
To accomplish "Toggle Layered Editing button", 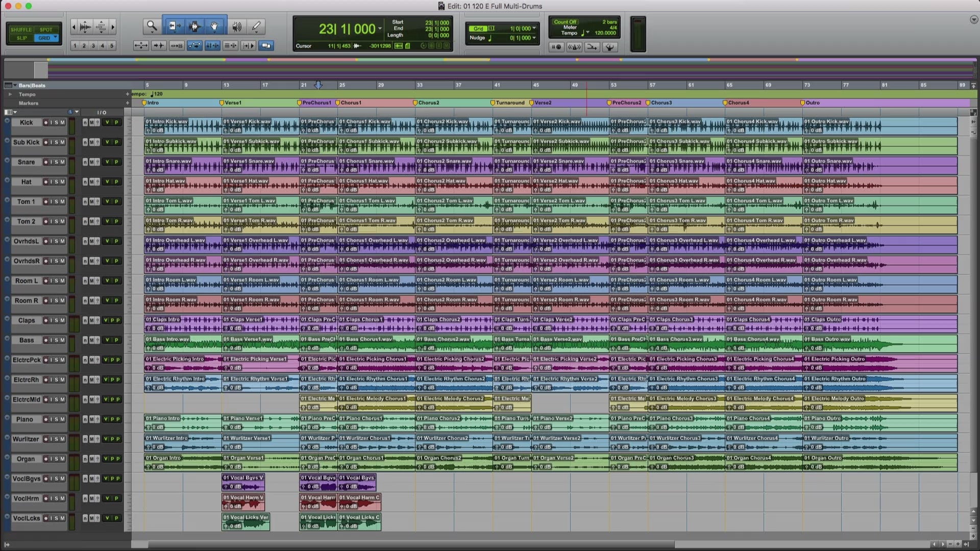I will 266,45.
